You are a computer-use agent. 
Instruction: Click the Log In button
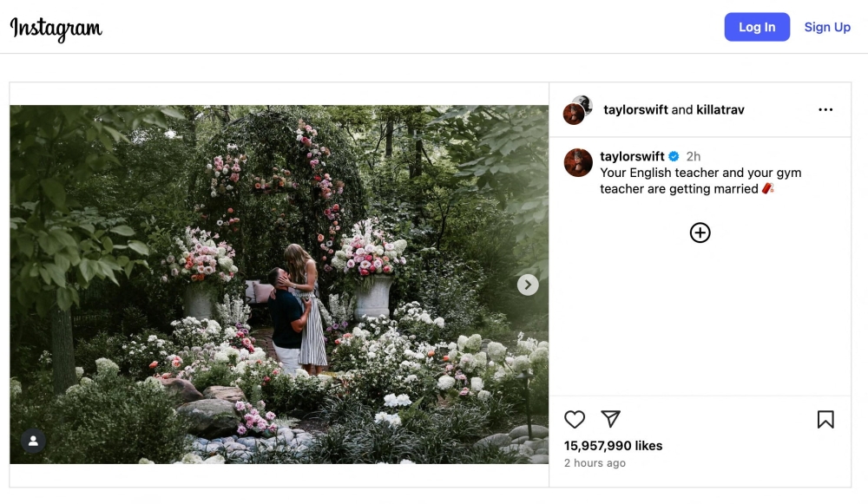point(756,27)
